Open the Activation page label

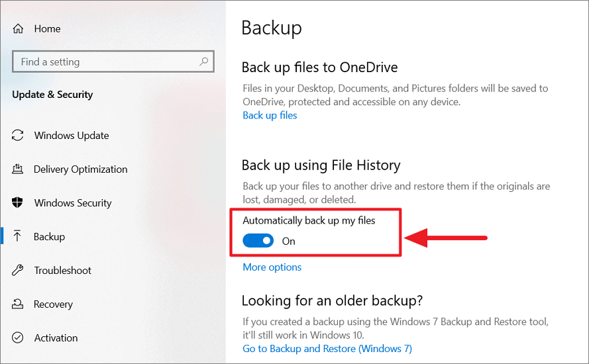[x=56, y=338]
